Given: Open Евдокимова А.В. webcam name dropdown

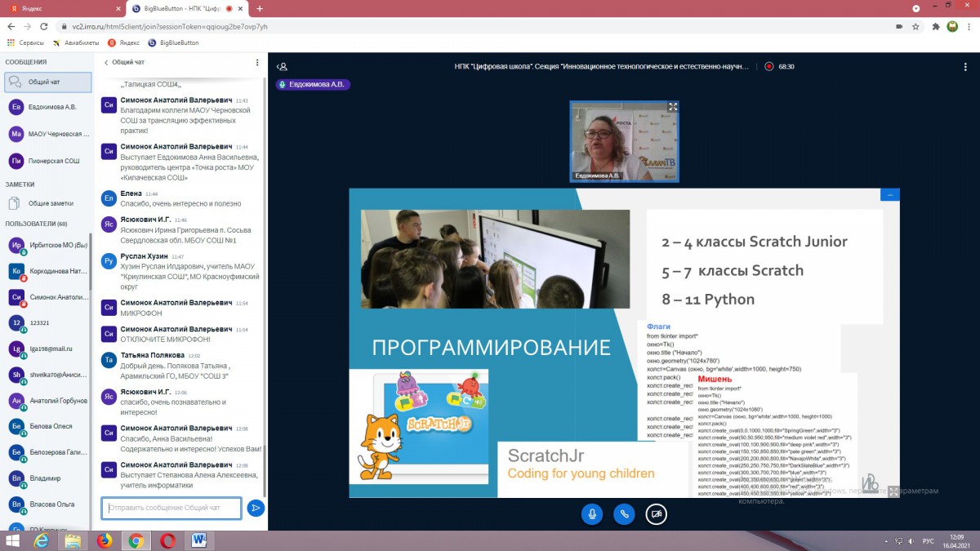Looking at the screenshot, I should point(597,176).
